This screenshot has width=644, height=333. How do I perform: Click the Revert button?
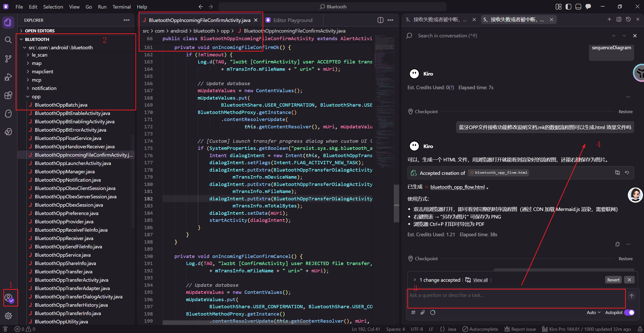613,280
